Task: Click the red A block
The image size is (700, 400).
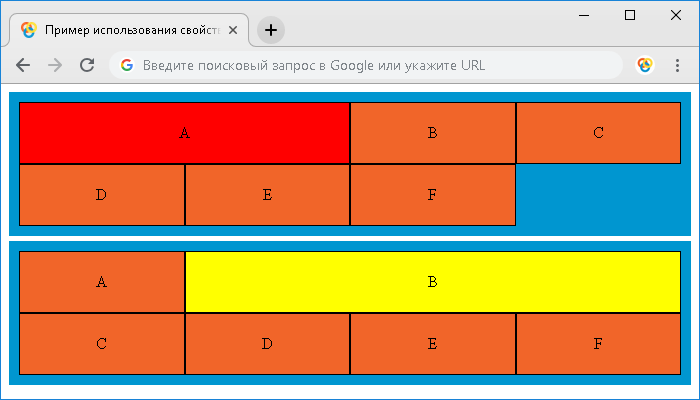Action: tap(184, 133)
